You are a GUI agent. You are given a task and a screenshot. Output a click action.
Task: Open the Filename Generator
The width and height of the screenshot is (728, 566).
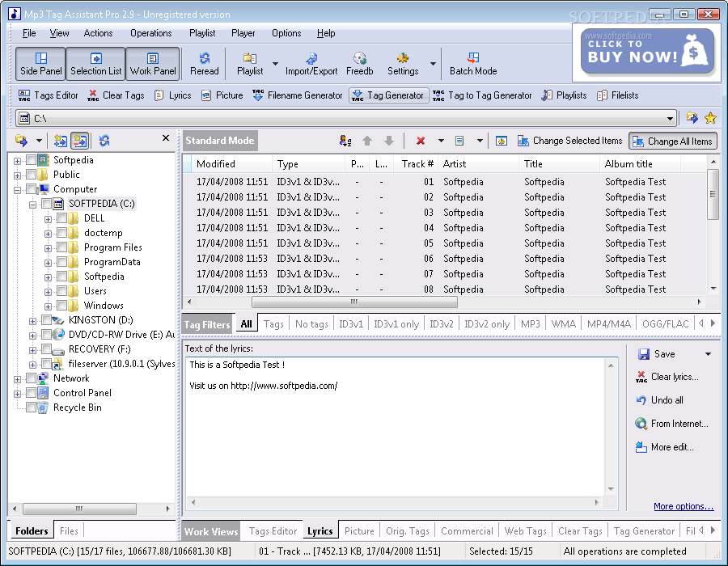pyautogui.click(x=297, y=95)
